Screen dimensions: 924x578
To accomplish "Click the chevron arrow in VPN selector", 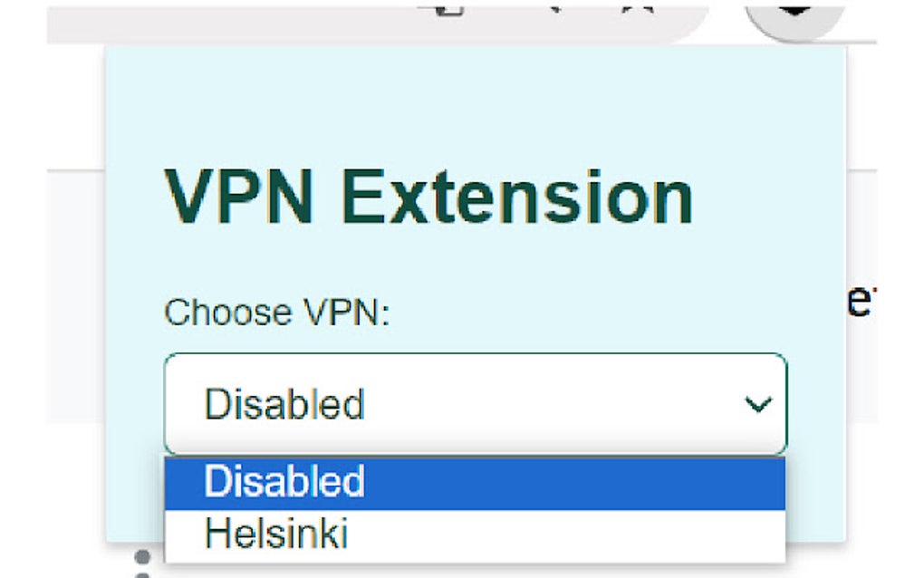I will (x=757, y=404).
